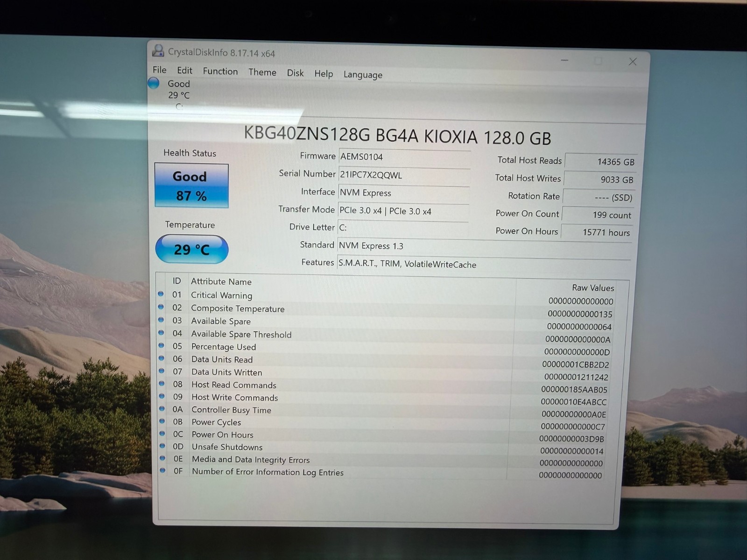Click the status dot for ID 0F
The height and width of the screenshot is (560, 747).
[162, 470]
